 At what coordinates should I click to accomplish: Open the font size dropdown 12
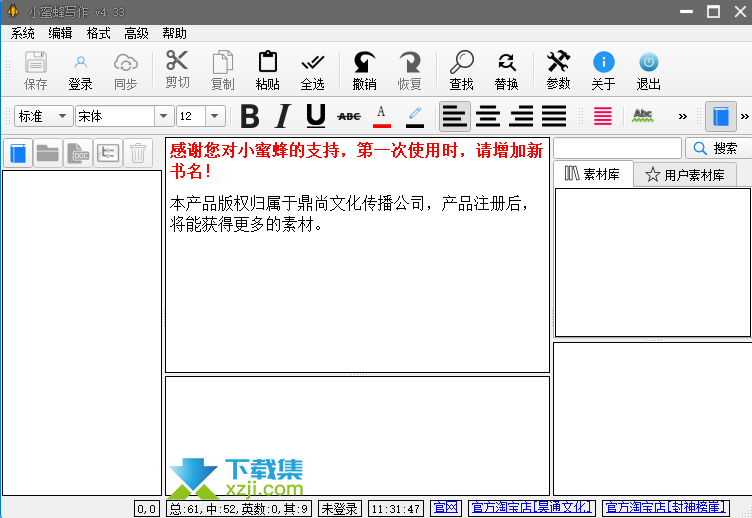[x=200, y=116]
